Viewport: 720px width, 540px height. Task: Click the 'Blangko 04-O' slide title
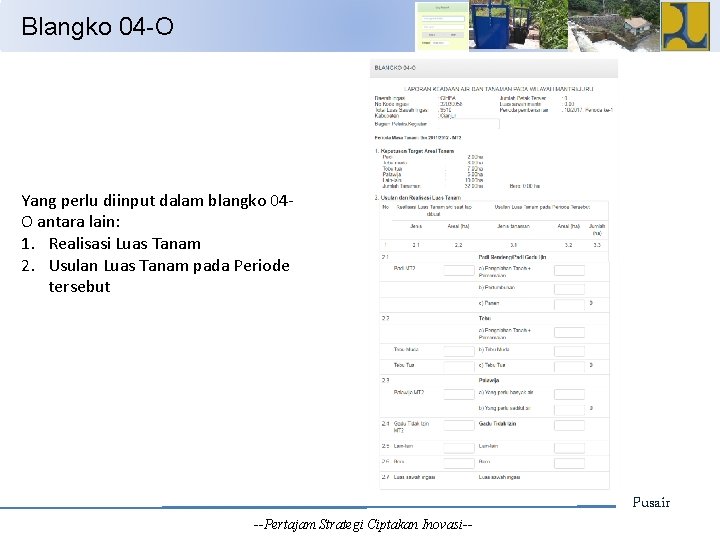click(x=97, y=26)
